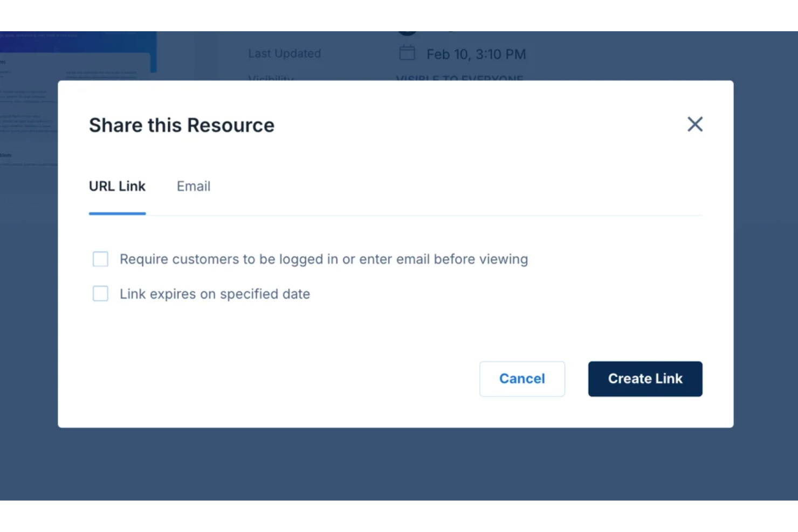The width and height of the screenshot is (798, 532).
Task: Click the calendar icon beside Feb 10
Action: pyautogui.click(x=407, y=53)
